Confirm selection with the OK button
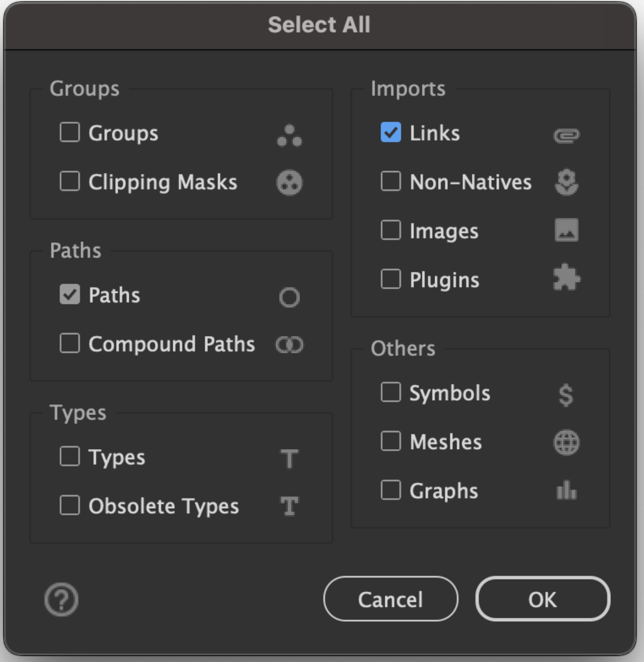This screenshot has height=662, width=644. [543, 599]
